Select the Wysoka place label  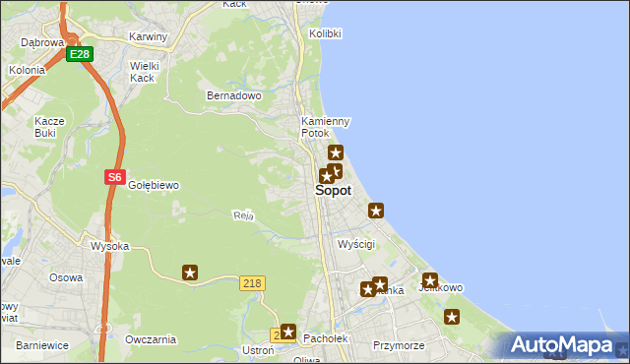(109, 246)
